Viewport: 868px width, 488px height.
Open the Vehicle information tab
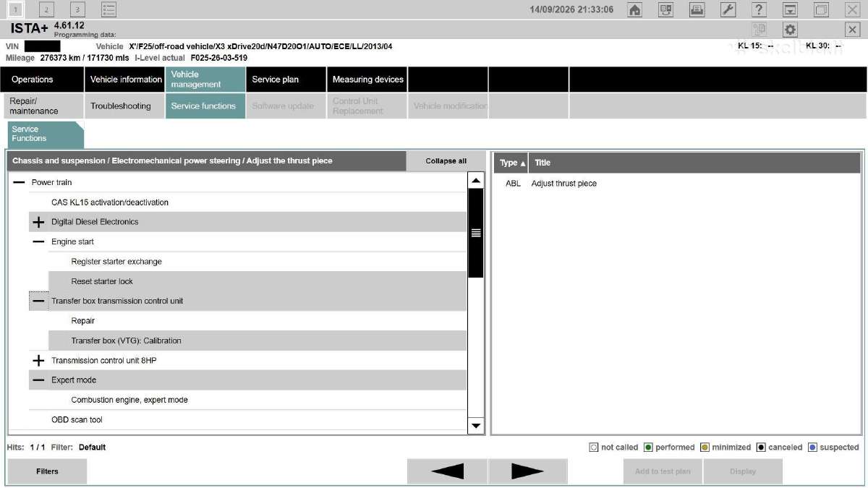pos(125,80)
